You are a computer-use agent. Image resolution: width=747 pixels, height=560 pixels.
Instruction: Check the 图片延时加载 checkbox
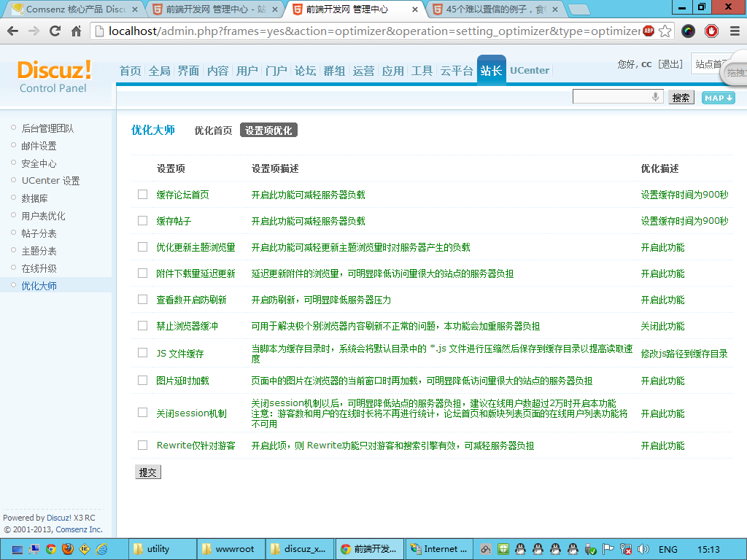142,380
